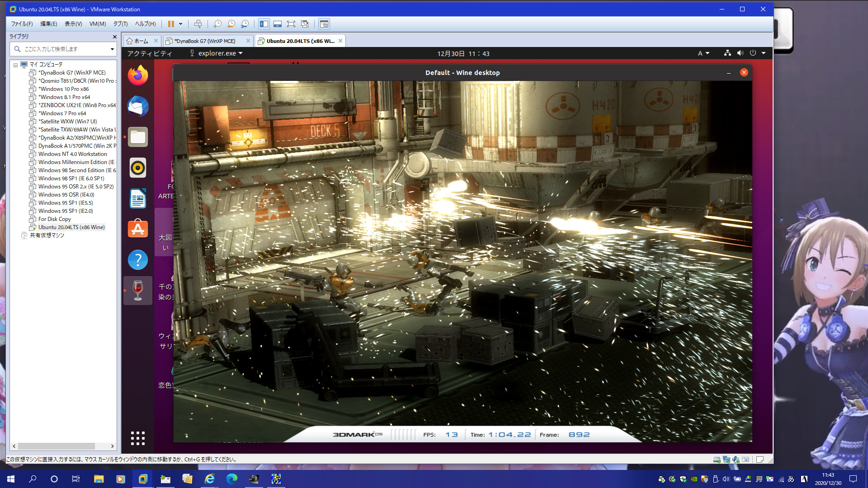Image resolution: width=868 pixels, height=488 pixels.
Task: Switch to Unity mode icon
Action: pyautogui.click(x=305, y=24)
